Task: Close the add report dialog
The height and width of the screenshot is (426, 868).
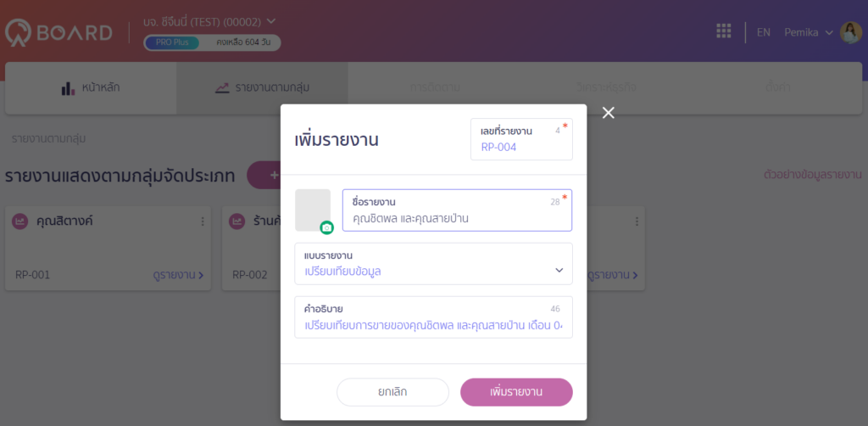Action: [608, 113]
